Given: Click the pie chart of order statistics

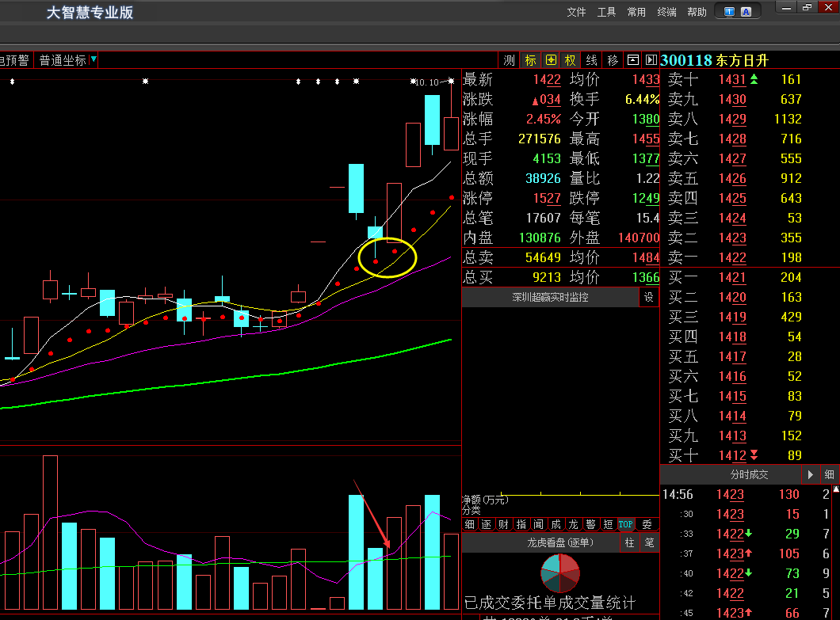Looking at the screenshot, I should pyautogui.click(x=560, y=573).
